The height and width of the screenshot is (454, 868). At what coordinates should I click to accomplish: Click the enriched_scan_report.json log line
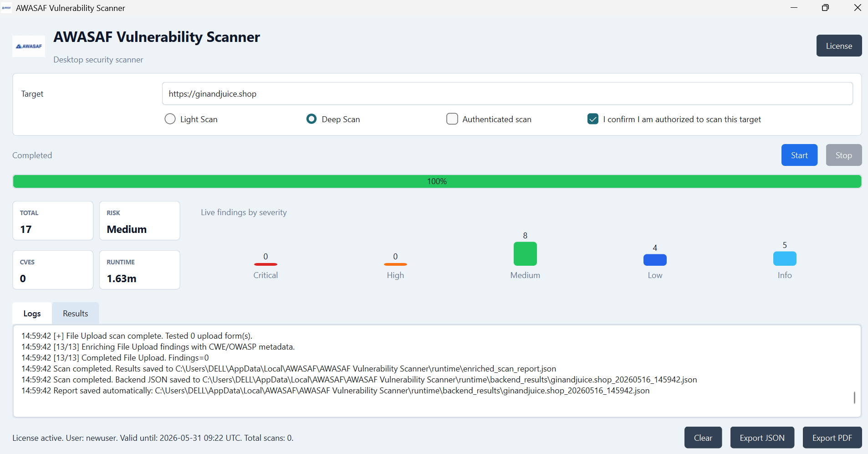pyautogui.click(x=289, y=369)
